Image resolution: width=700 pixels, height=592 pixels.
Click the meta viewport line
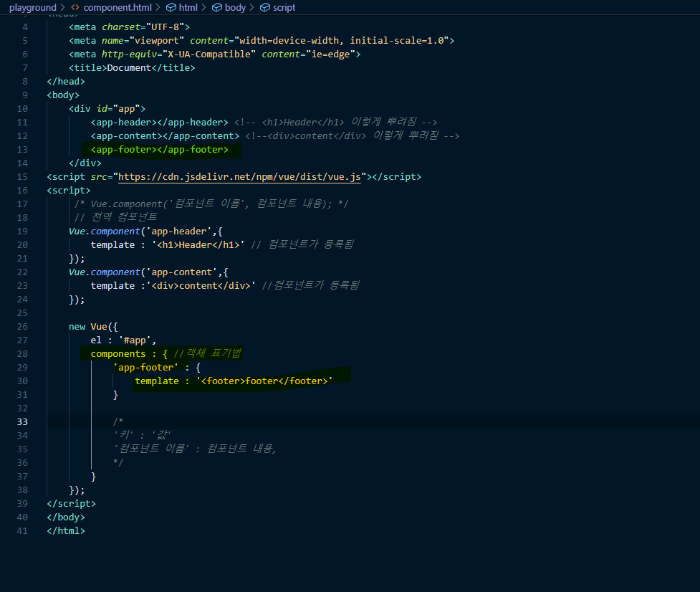(262, 41)
